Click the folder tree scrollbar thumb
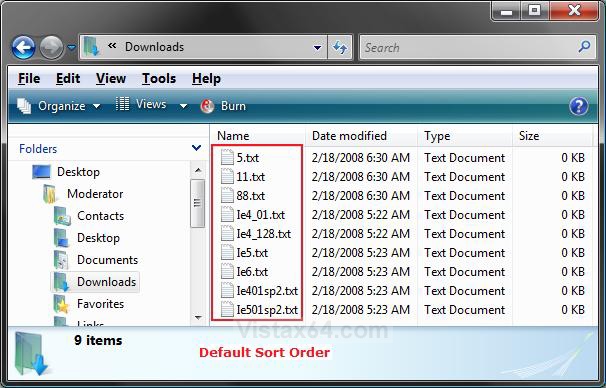 [x=198, y=203]
